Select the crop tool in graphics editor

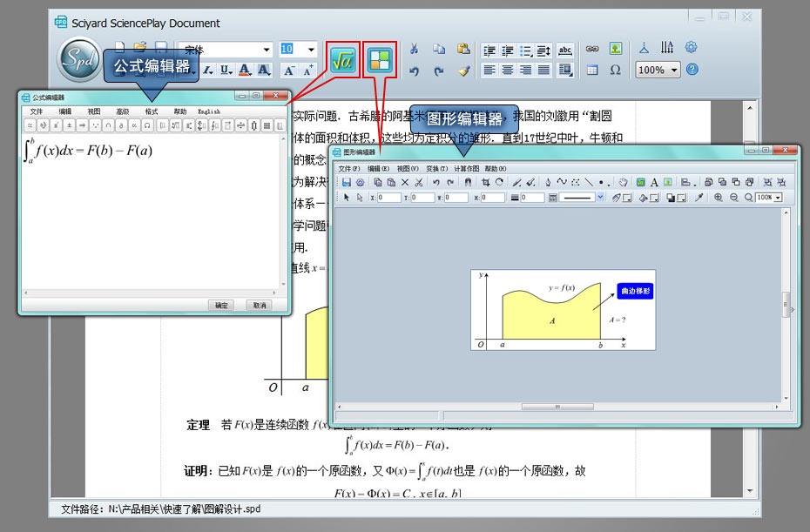pos(486,182)
